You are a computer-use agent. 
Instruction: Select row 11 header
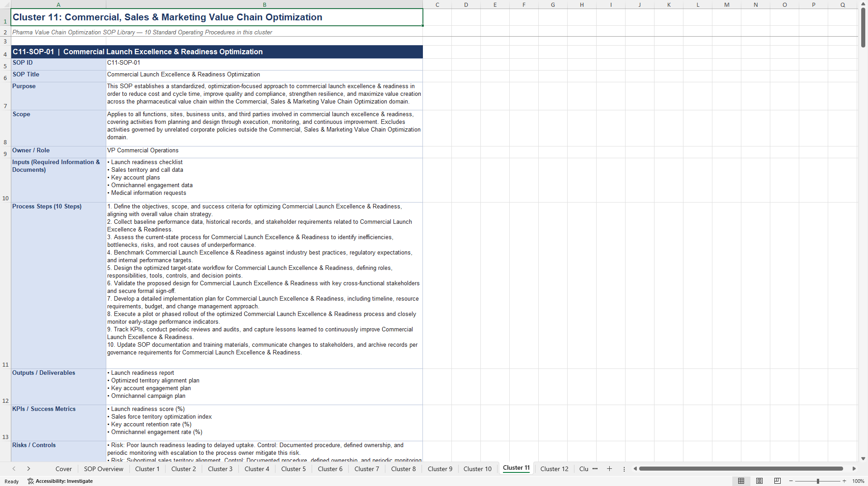pos(5,285)
